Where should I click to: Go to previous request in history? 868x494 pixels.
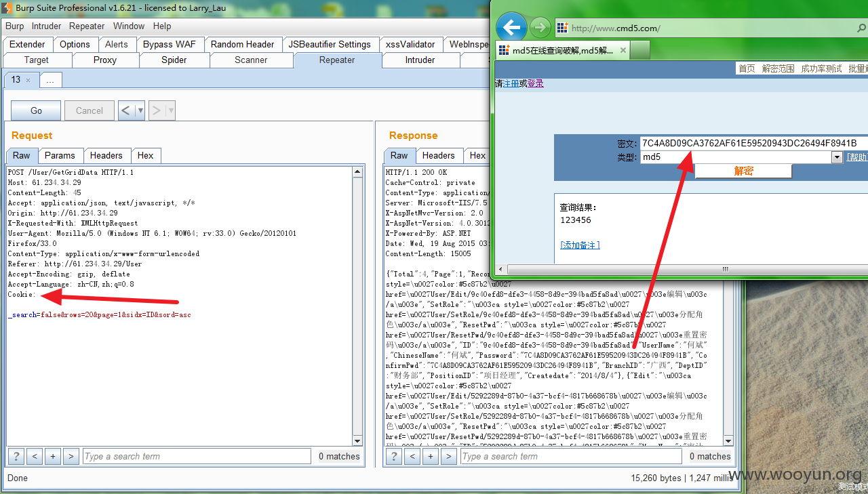tap(126, 110)
